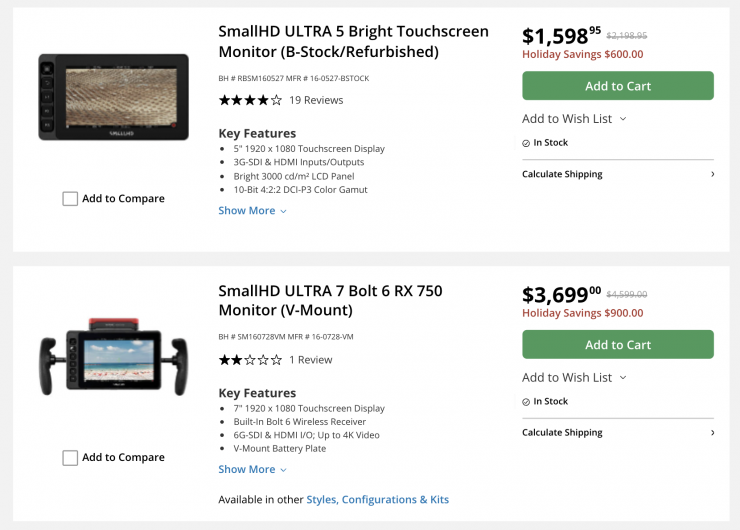Click the SmallHD ULTRA 5 product image
The image size is (740, 530).
coord(113,96)
